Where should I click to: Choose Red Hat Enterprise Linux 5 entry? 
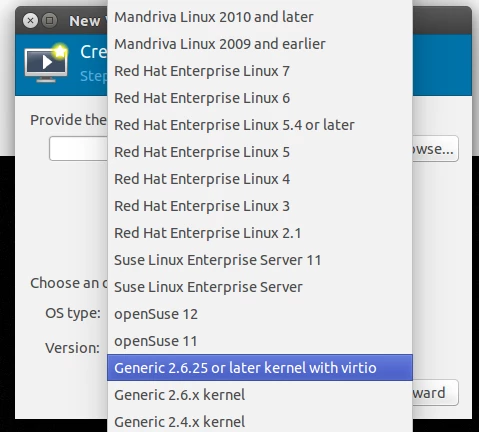point(260,152)
